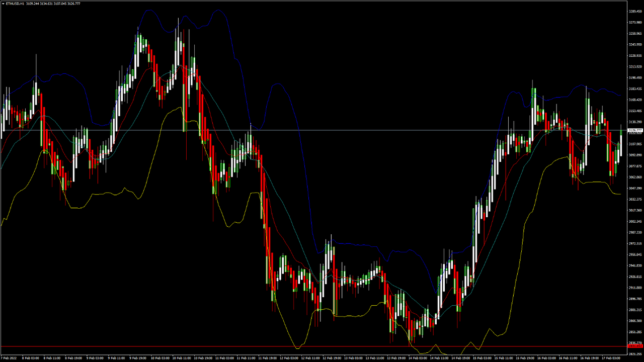Click the 17 Feb 03:00 time label

pos(611,358)
